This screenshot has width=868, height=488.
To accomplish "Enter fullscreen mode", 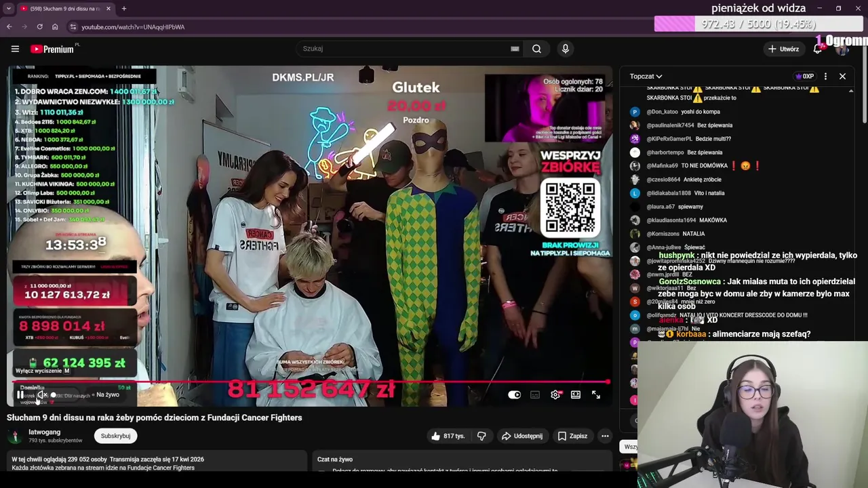I will (x=596, y=394).
